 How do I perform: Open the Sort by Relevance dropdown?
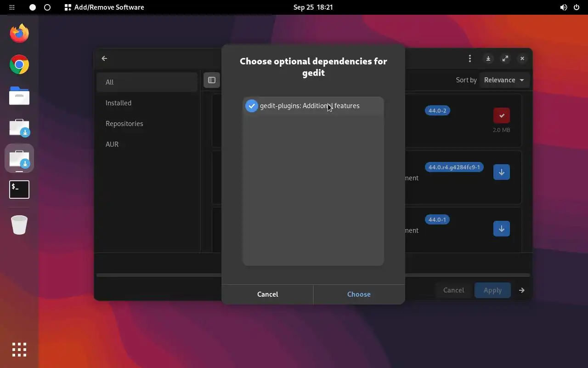(x=504, y=80)
